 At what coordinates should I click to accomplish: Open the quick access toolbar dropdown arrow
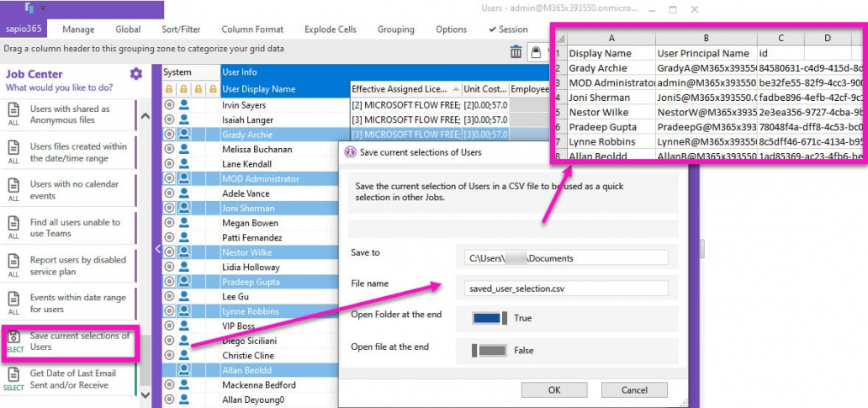tap(43, 8)
